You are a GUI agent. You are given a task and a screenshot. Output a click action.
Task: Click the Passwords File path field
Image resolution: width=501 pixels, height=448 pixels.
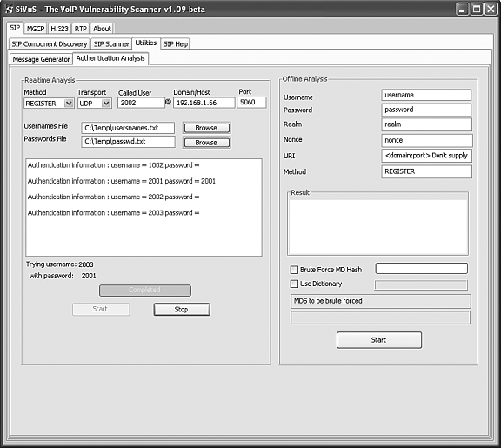pyautogui.click(x=128, y=142)
